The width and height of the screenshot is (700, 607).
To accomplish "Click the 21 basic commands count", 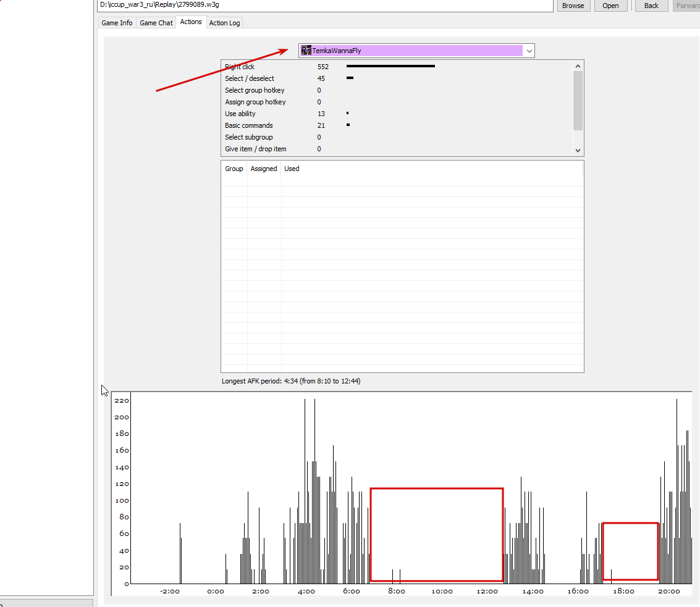I will pyautogui.click(x=321, y=125).
